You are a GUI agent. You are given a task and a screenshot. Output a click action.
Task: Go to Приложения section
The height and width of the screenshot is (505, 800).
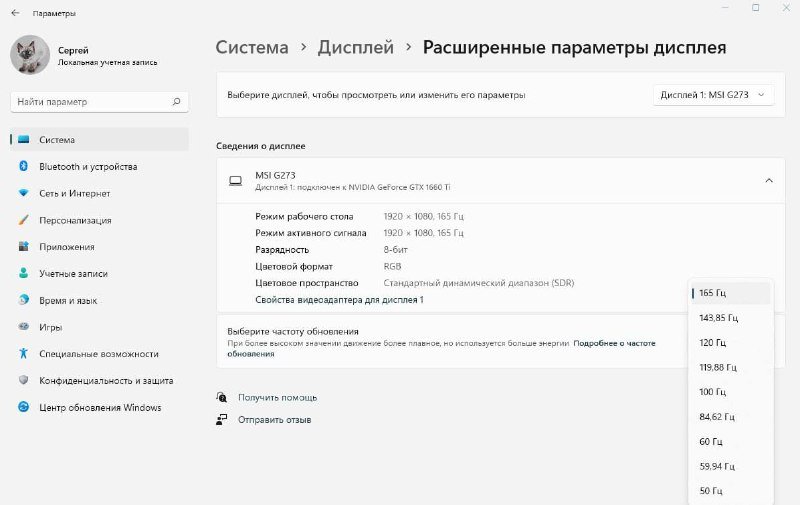[x=99, y=247]
